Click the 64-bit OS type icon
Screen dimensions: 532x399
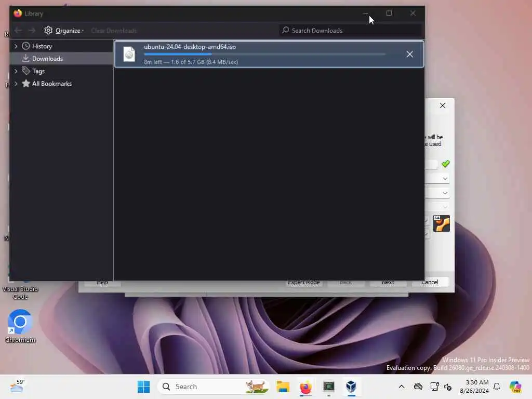[442, 223]
